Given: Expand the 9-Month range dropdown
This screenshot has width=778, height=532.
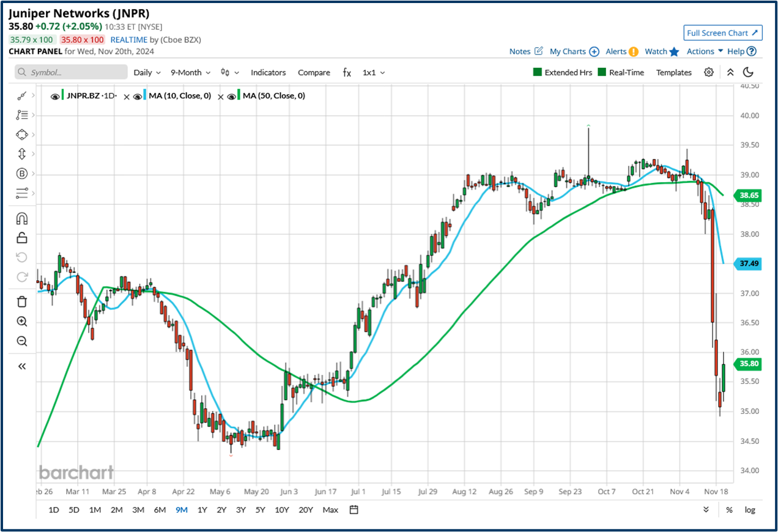Looking at the screenshot, I should coord(190,72).
